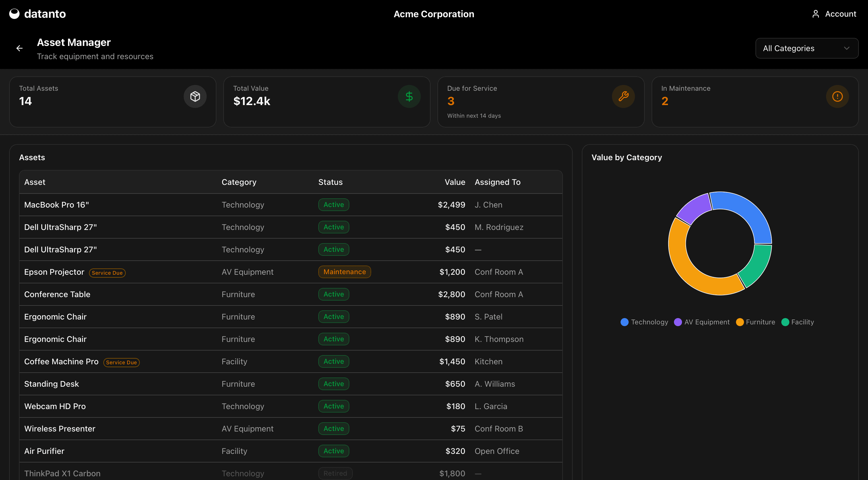This screenshot has width=868, height=480.
Task: Click the datanto logo icon
Action: click(14, 14)
